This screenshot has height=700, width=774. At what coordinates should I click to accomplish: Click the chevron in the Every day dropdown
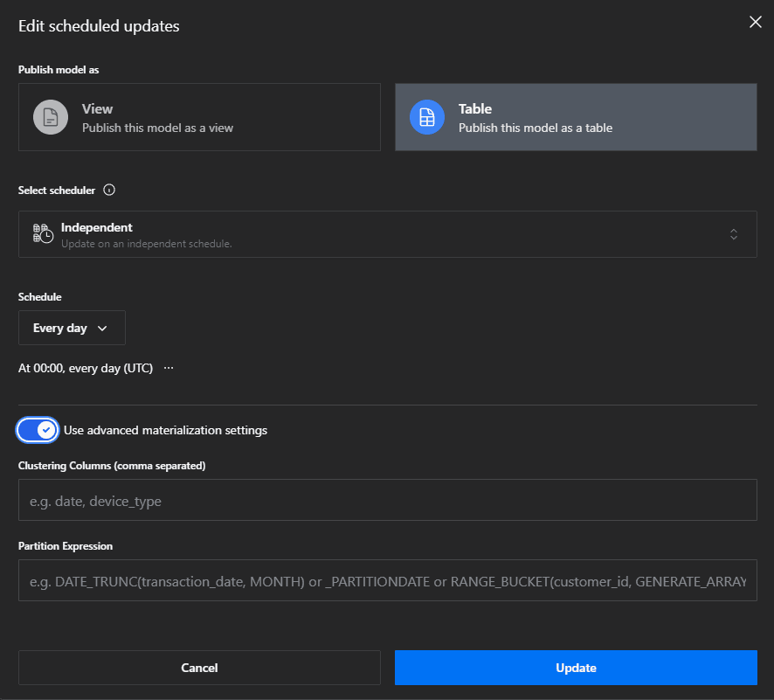(102, 329)
